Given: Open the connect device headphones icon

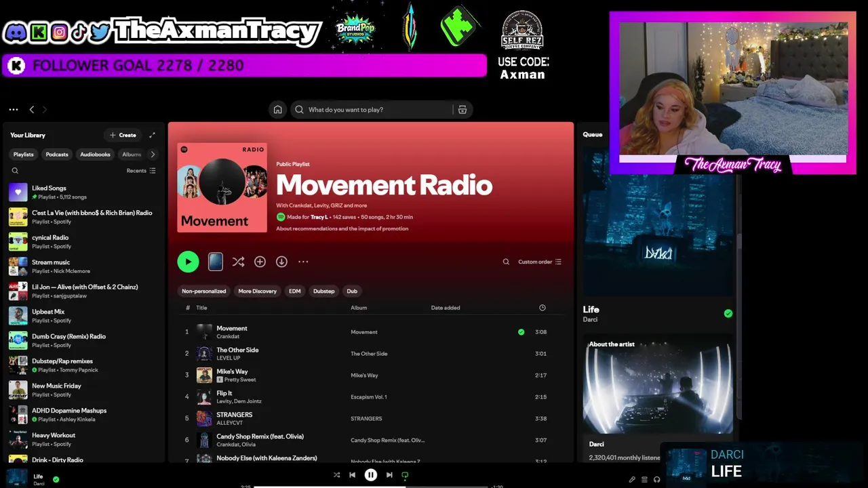Looking at the screenshot, I should 656,479.
